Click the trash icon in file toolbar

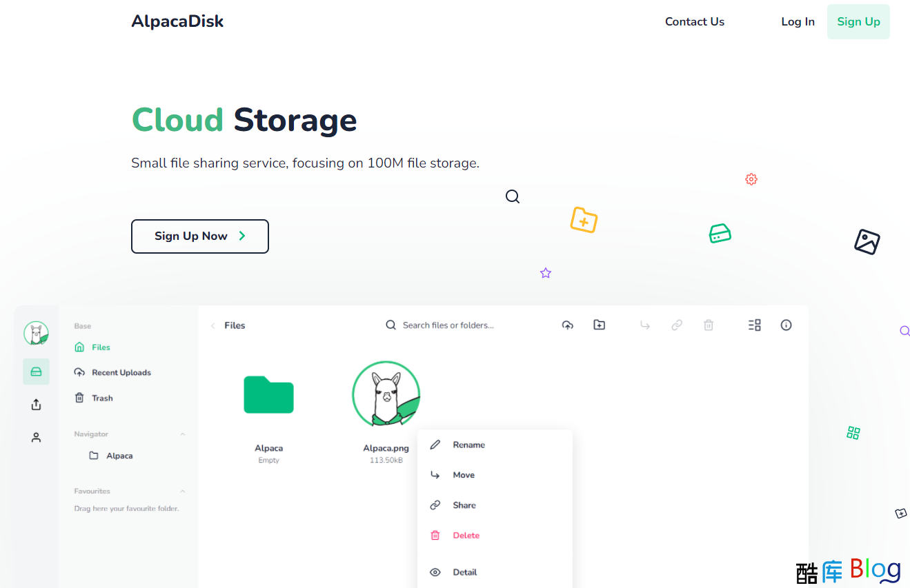[708, 325]
